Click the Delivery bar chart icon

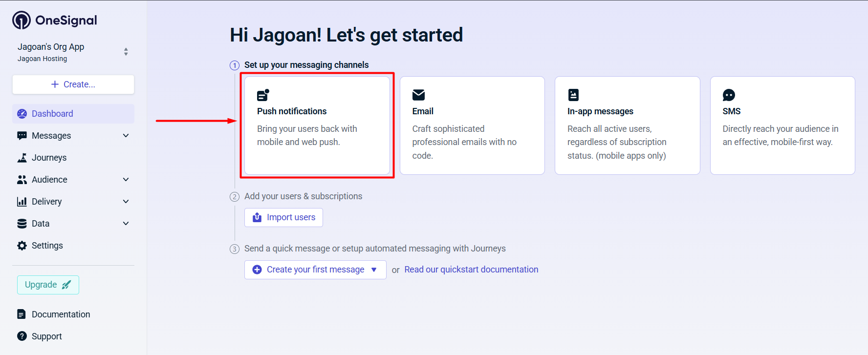click(x=22, y=202)
